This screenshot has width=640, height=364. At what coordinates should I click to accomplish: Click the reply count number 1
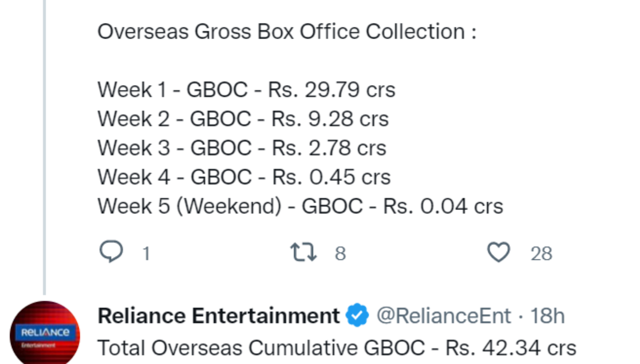coord(146,253)
